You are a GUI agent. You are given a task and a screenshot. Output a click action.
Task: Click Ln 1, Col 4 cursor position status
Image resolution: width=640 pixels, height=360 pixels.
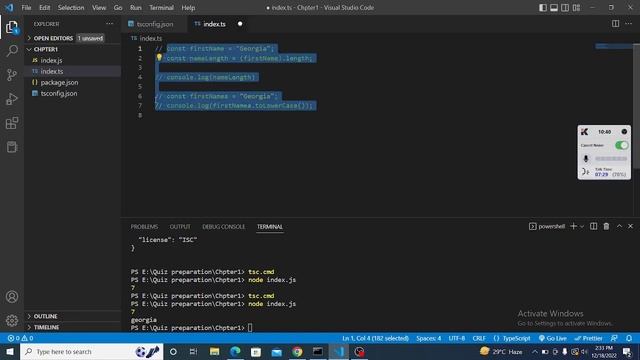[376, 338]
